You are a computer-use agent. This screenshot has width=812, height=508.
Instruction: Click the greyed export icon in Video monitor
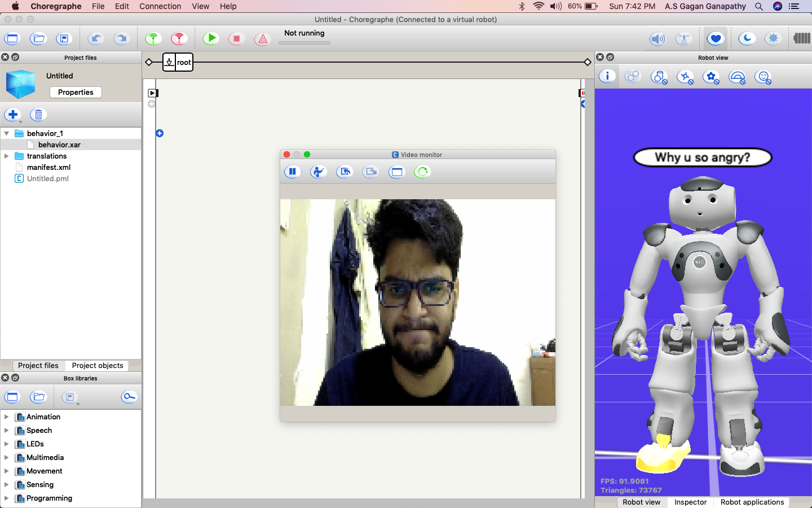point(370,172)
